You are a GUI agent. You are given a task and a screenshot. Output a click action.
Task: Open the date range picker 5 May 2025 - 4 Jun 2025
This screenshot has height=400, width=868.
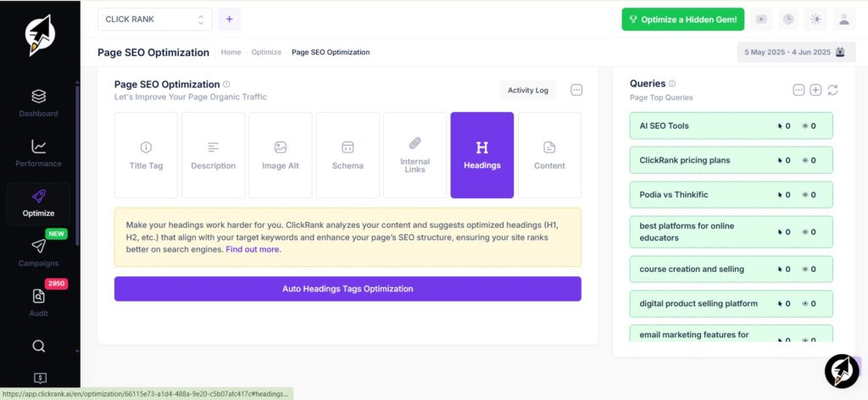click(795, 52)
